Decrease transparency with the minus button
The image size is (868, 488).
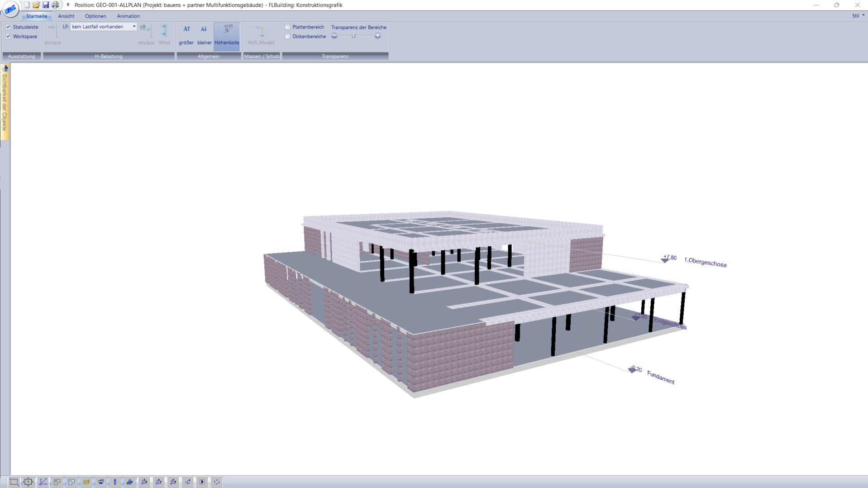click(x=334, y=36)
